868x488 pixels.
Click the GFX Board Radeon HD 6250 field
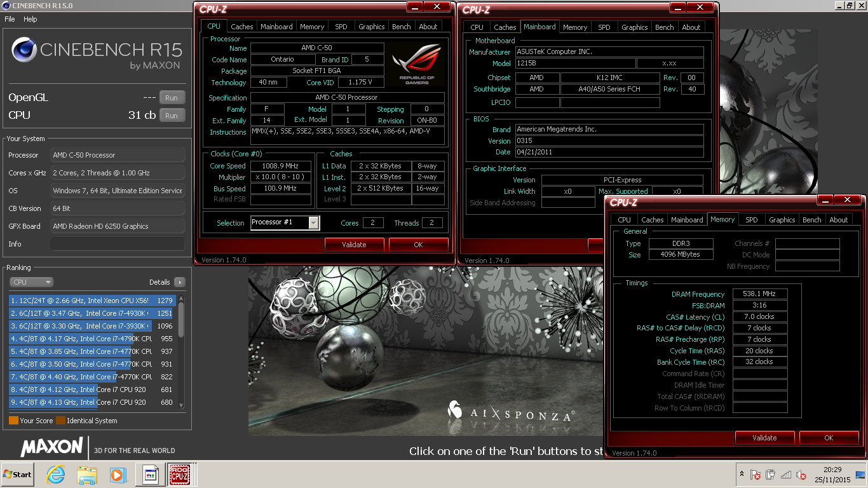click(118, 226)
